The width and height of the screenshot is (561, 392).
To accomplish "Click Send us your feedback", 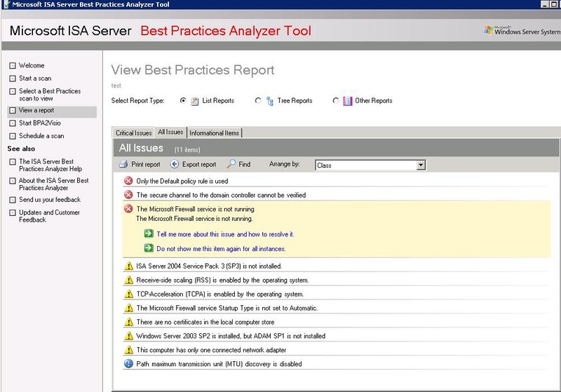I will coord(50,200).
